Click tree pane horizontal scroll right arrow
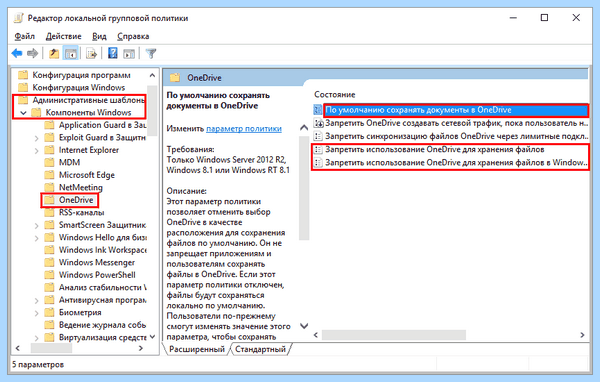 click(x=141, y=348)
